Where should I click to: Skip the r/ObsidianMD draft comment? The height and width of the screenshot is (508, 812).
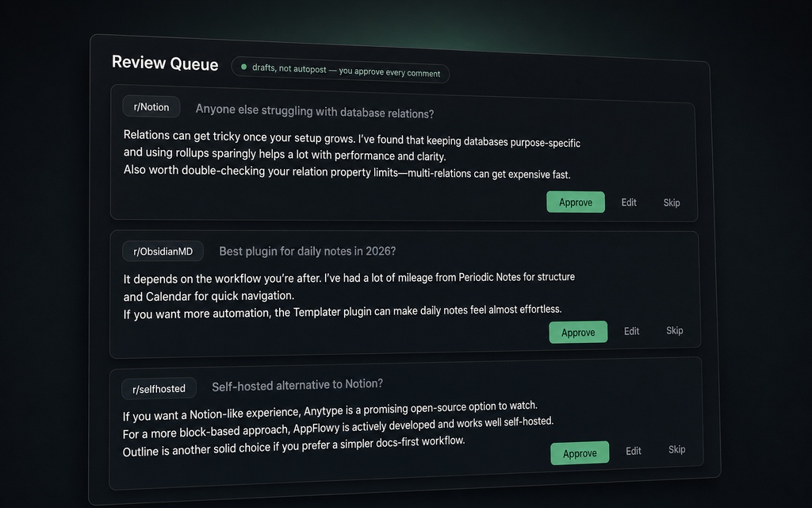point(675,330)
